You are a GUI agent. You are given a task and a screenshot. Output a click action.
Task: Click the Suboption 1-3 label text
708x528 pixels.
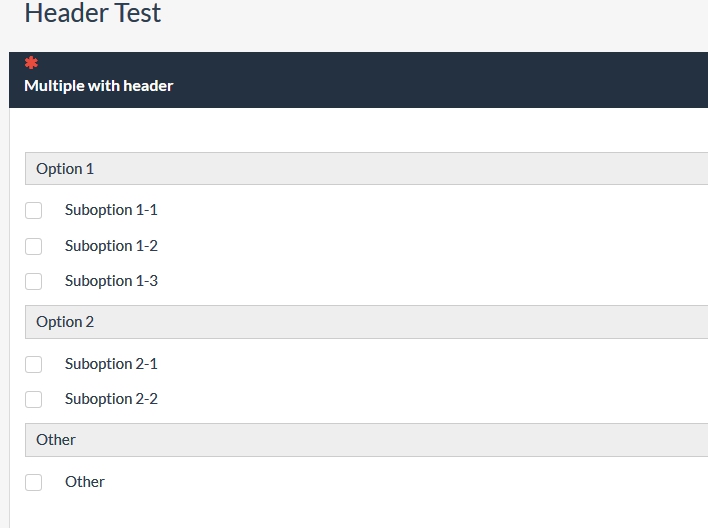tap(111, 281)
